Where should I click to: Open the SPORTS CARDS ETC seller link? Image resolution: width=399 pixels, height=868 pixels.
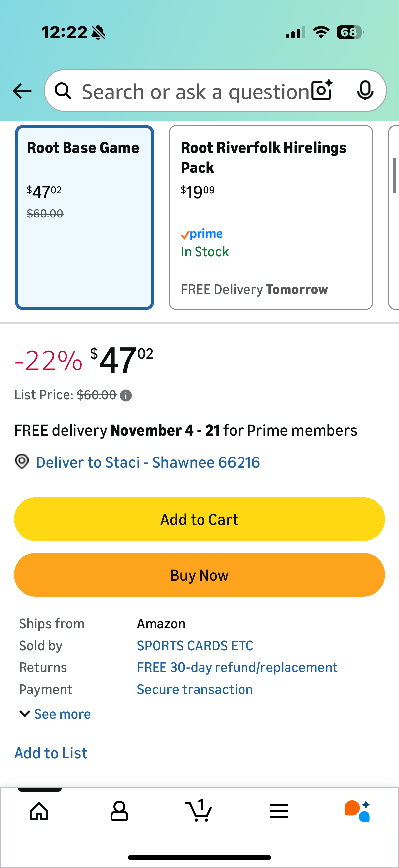tap(195, 646)
